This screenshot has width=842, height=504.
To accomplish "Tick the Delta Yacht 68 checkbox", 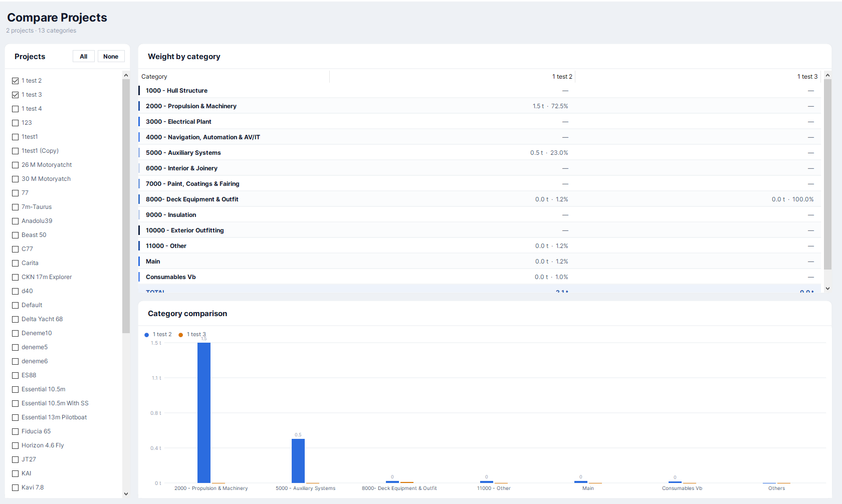I will [x=16, y=319].
